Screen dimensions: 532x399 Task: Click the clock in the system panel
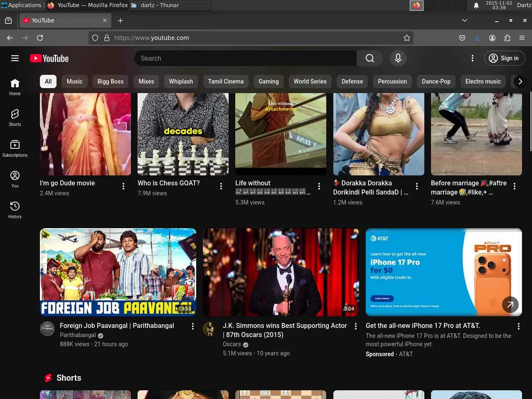click(499, 5)
